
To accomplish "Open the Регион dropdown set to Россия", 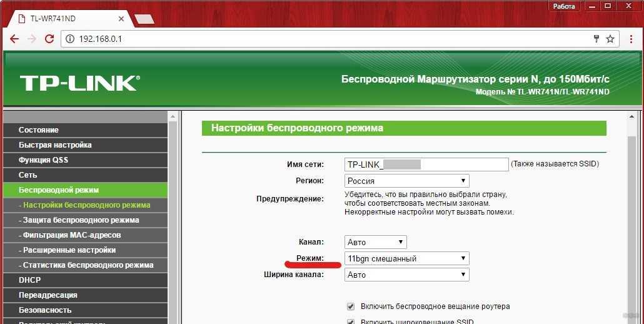I will click(406, 181).
